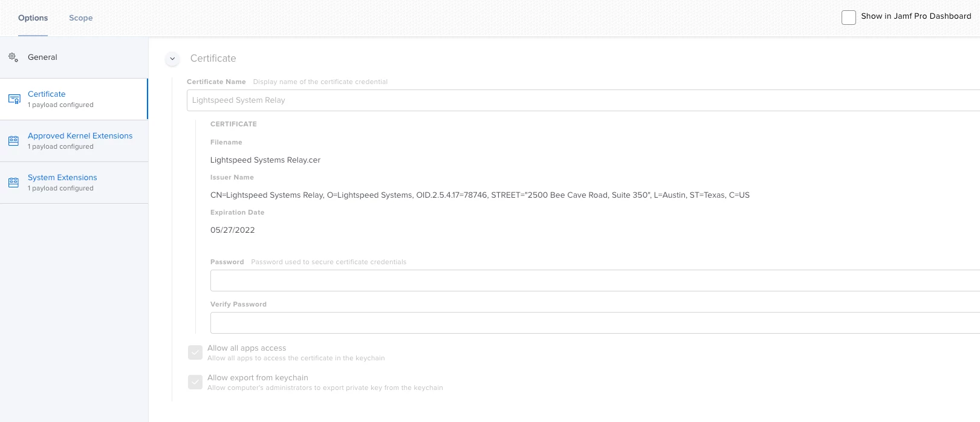980x422 pixels.
Task: Open Approved Kernel Extensions payload
Action: click(74, 141)
